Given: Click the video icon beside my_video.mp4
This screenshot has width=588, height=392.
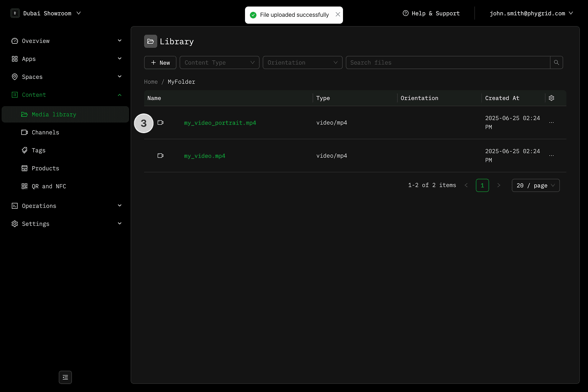Looking at the screenshot, I should (x=160, y=156).
